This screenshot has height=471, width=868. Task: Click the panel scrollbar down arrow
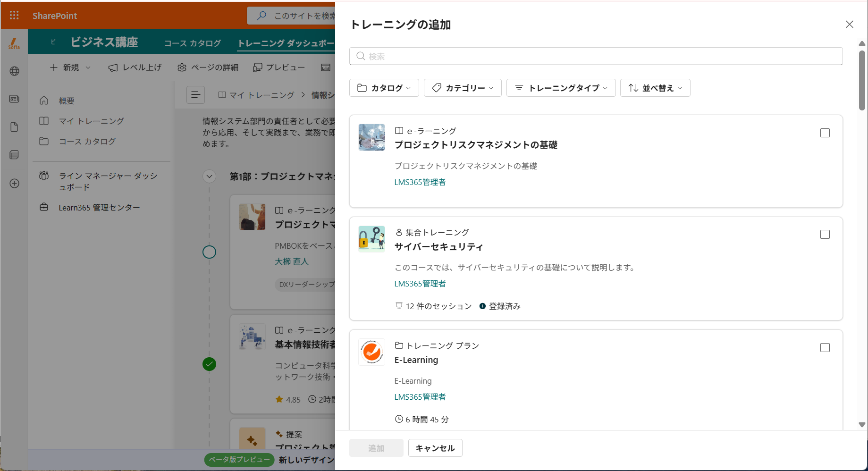[862, 425]
